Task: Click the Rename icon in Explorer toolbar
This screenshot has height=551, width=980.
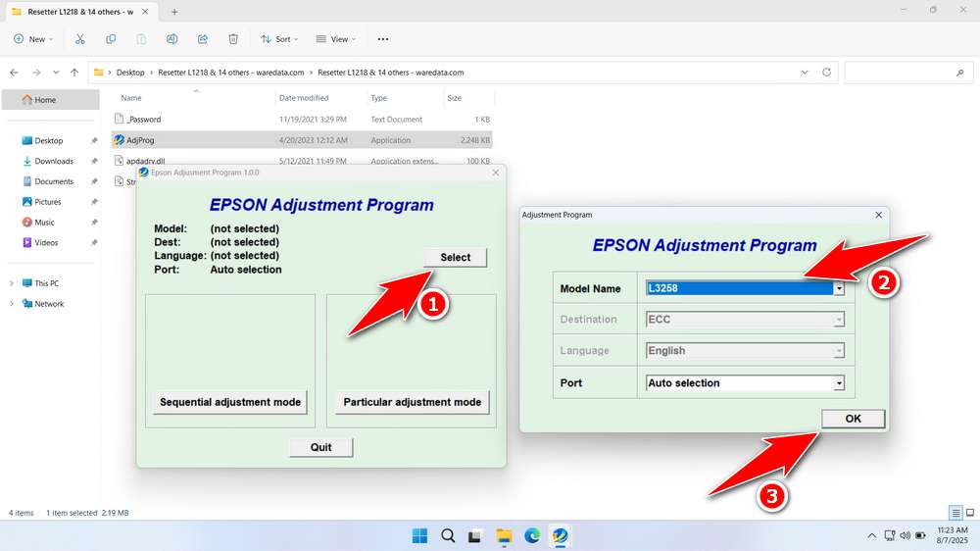Action: coord(171,39)
